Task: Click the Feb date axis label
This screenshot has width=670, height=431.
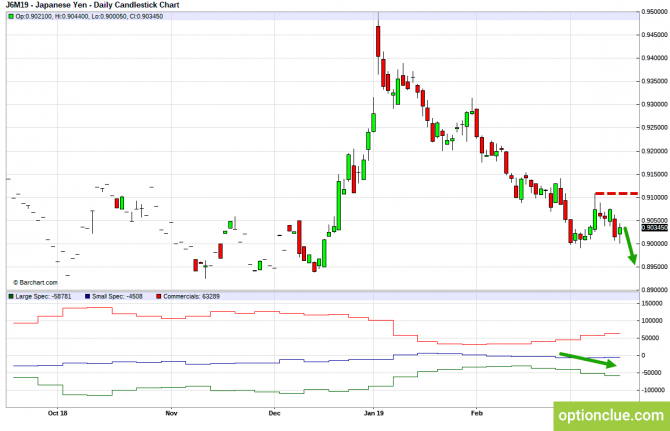Action: 476,413
